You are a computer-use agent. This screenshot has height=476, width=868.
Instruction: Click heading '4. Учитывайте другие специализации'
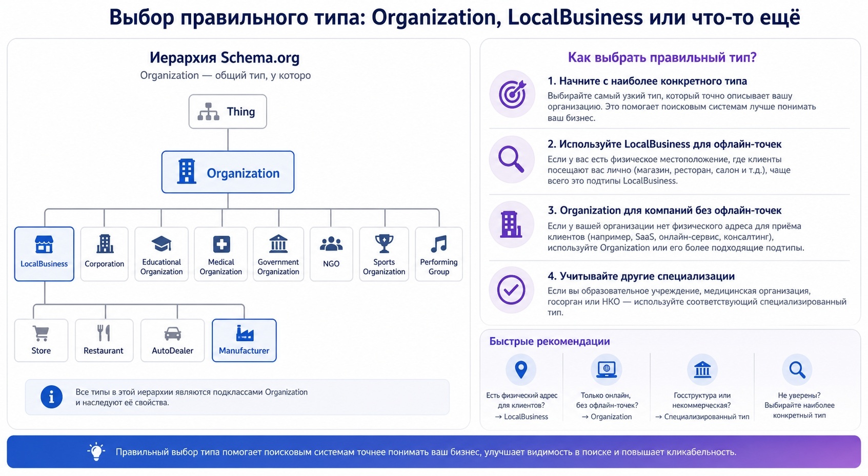tap(641, 276)
